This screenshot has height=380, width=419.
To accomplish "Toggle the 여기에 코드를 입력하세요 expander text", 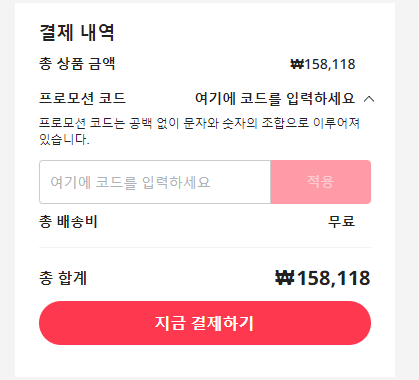I will point(275,99).
